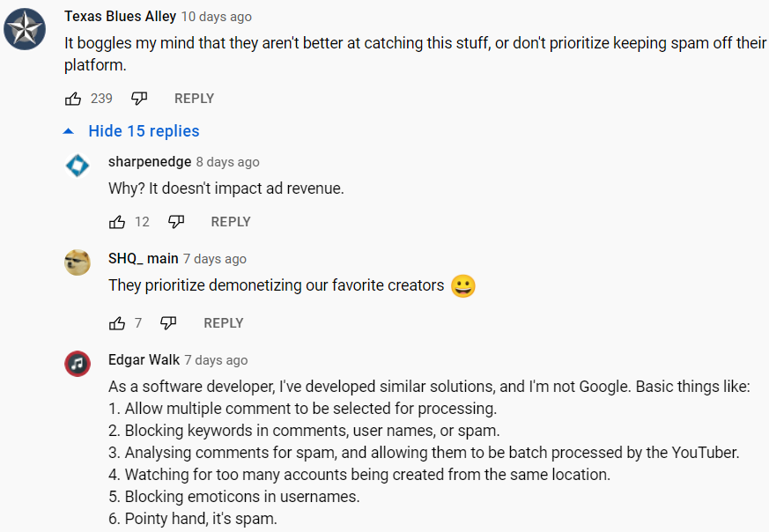Viewport: 769px width, 532px height.
Task: Click the collapse arrow beside Hide 15 replies
Action: click(69, 131)
